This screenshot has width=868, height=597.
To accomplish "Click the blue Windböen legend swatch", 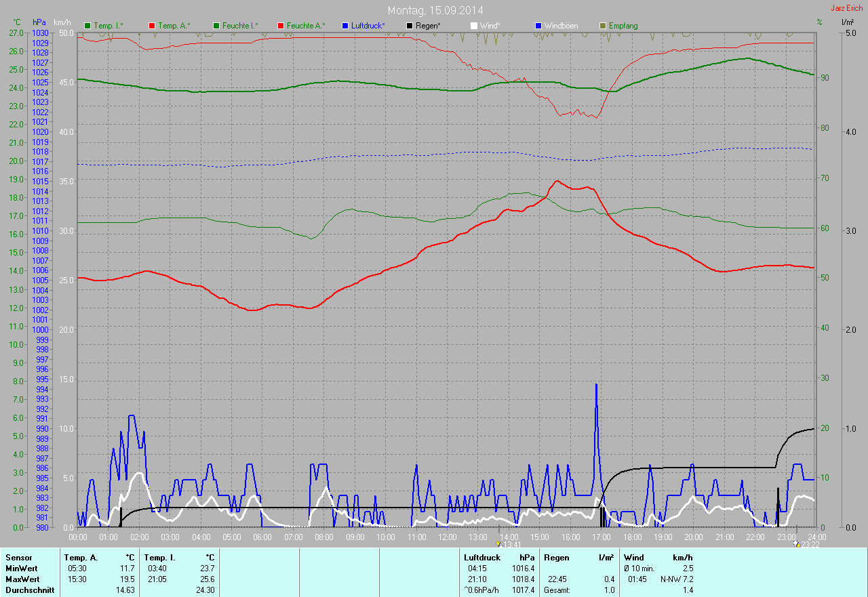I will 538,26.
